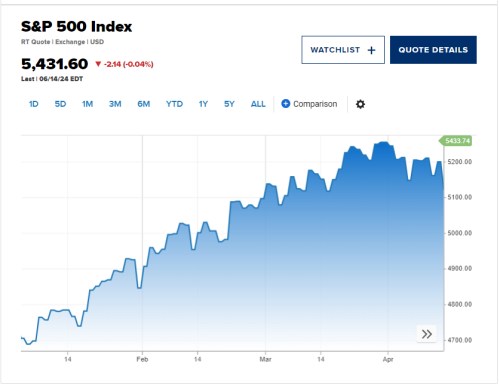This screenshot has width=500, height=386.
Task: Switch chart to 3M range
Action: tap(115, 104)
